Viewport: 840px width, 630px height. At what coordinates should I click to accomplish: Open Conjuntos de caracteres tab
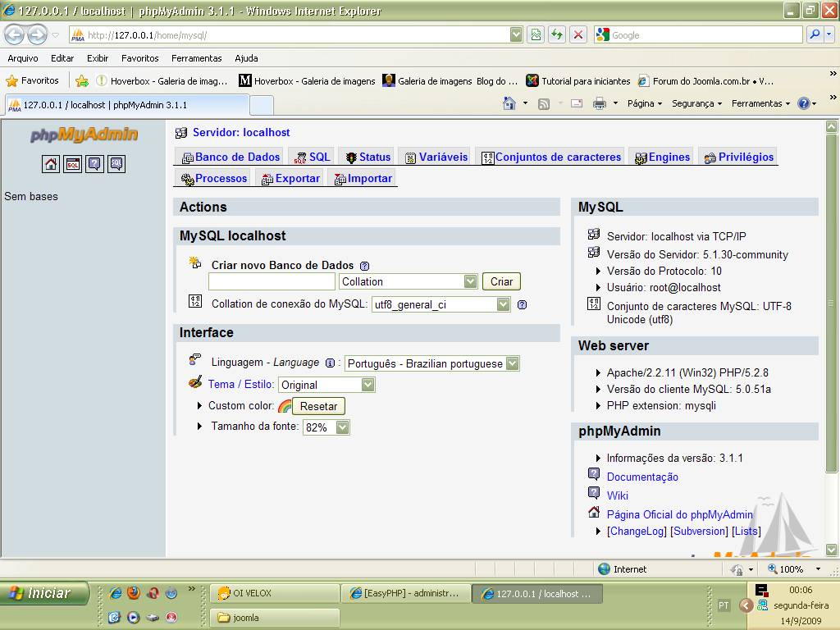click(551, 157)
